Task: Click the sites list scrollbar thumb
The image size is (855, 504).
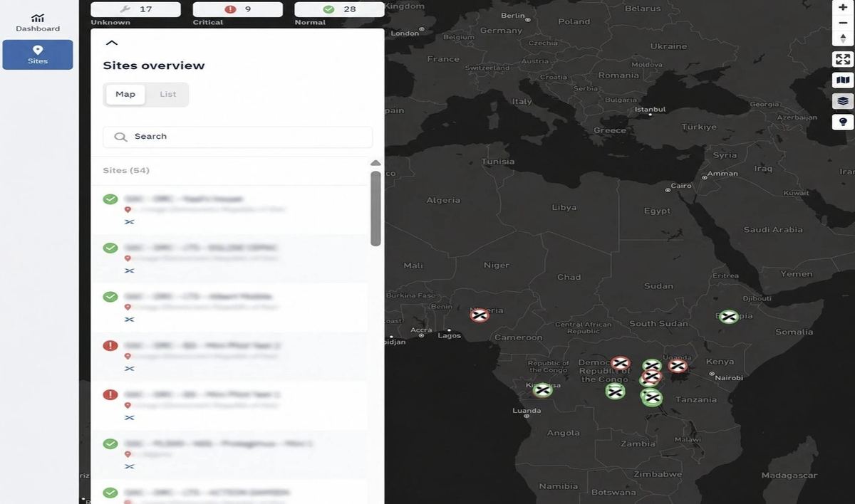Action: coord(375,208)
